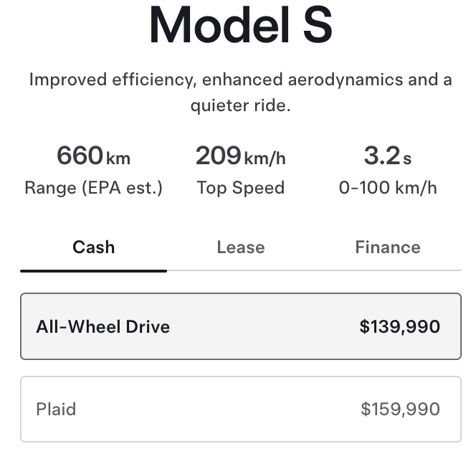Screen dimensions: 476x459
Task: Click the 0-100 km/h label
Action: (x=387, y=188)
